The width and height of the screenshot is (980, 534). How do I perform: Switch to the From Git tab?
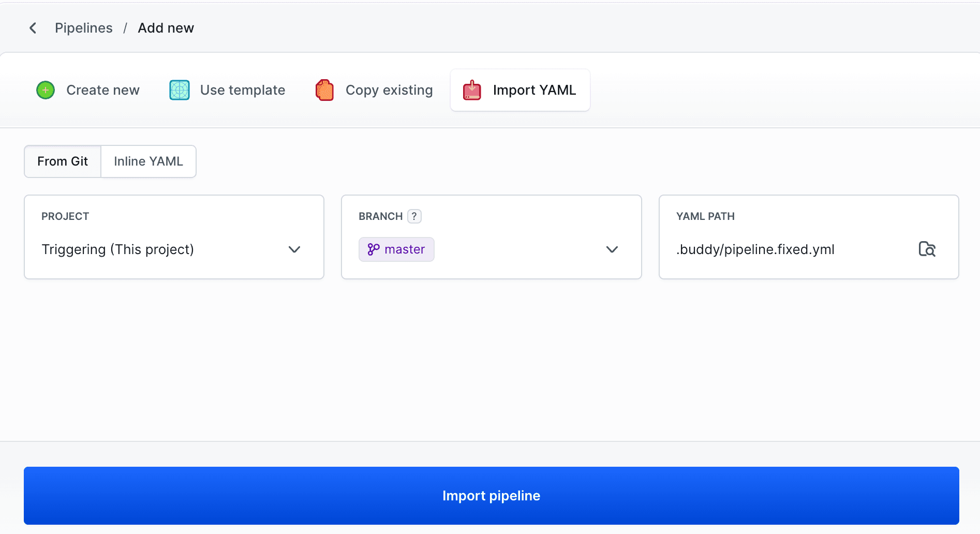tap(62, 161)
